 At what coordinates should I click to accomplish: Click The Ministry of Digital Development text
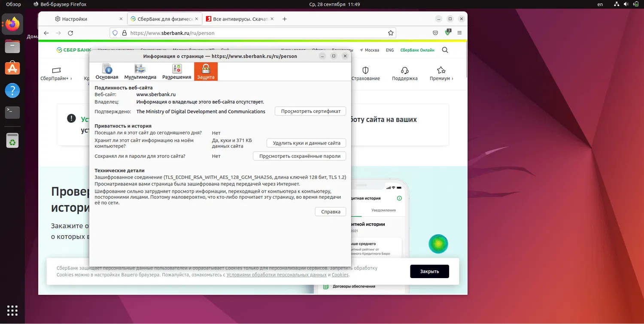(x=201, y=112)
